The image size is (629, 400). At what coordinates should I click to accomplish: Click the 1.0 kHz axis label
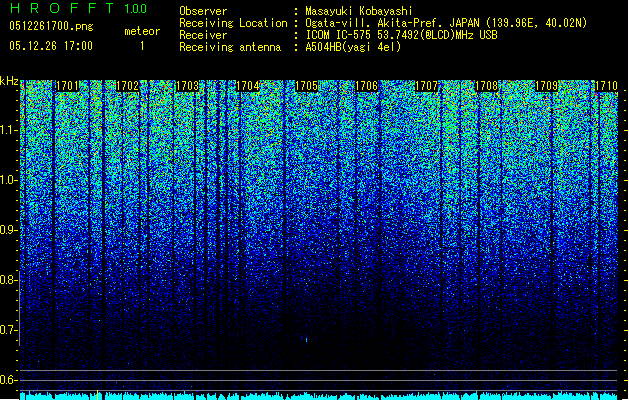point(9,180)
